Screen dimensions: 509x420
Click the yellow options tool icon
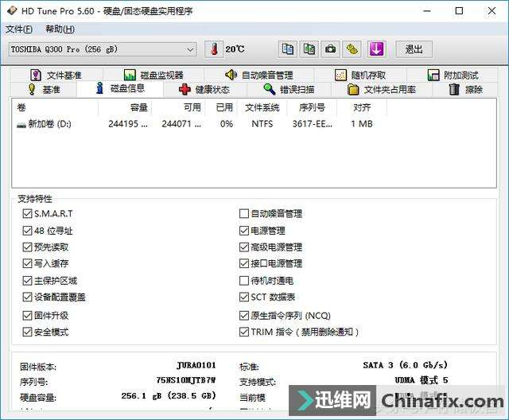click(x=352, y=49)
